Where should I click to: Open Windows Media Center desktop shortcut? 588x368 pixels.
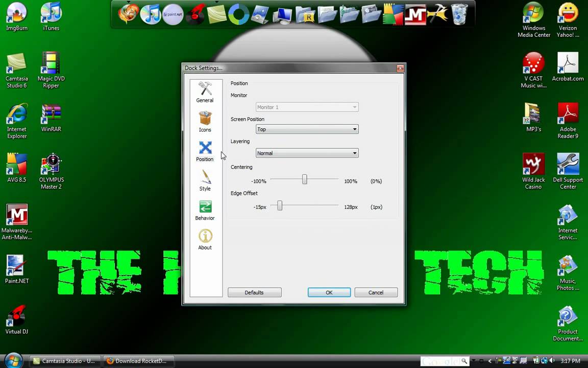coord(533,20)
